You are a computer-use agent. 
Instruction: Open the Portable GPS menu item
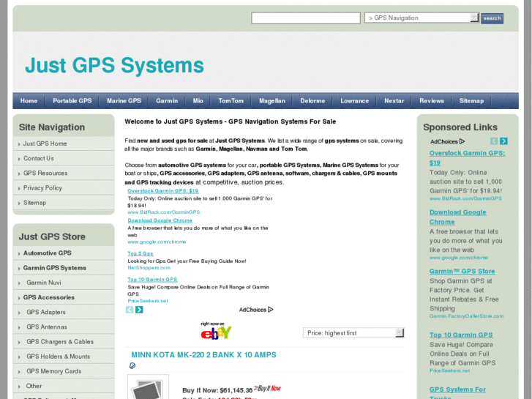coord(72,101)
